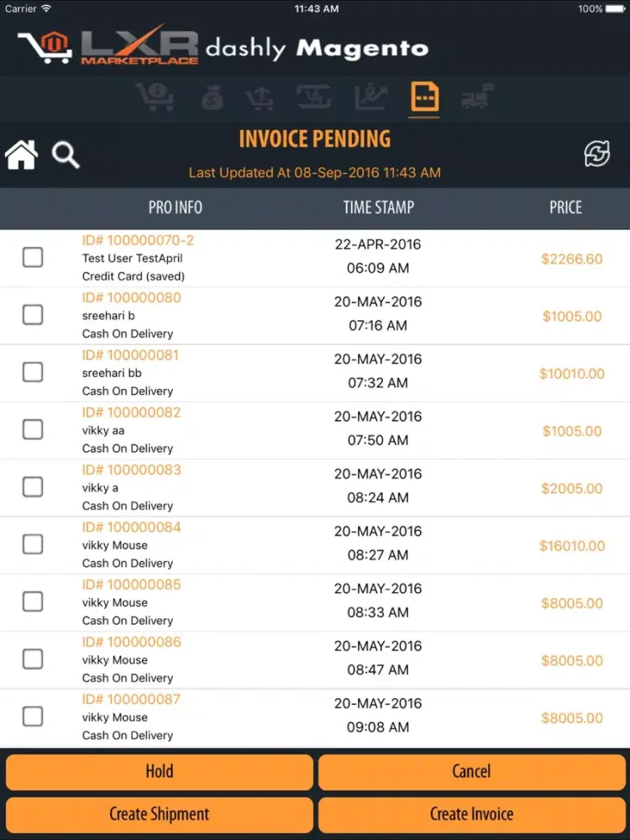Open the cart info icon tab

155,98
